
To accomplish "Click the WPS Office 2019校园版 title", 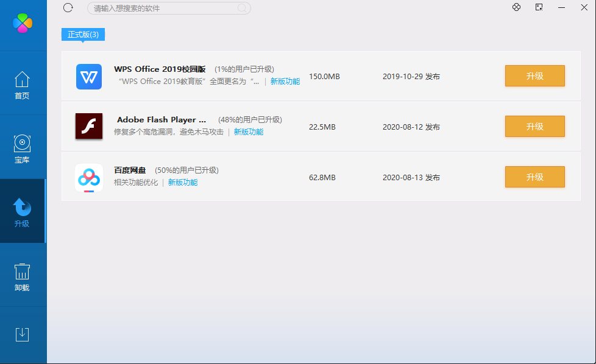I will click(160, 69).
